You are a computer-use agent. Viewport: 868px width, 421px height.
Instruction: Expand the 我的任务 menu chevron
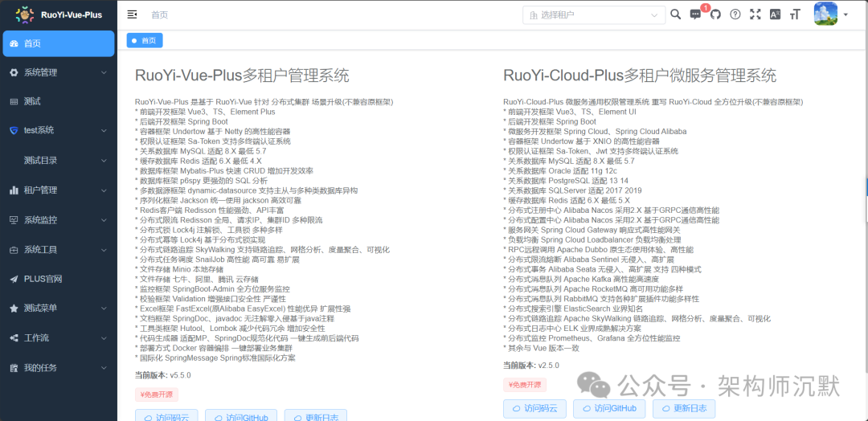tap(104, 367)
